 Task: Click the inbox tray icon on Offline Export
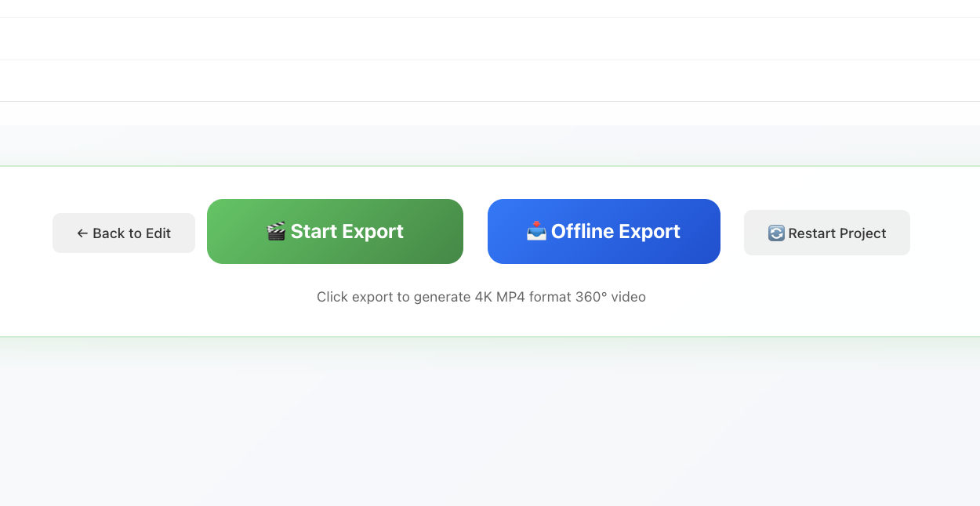click(536, 231)
